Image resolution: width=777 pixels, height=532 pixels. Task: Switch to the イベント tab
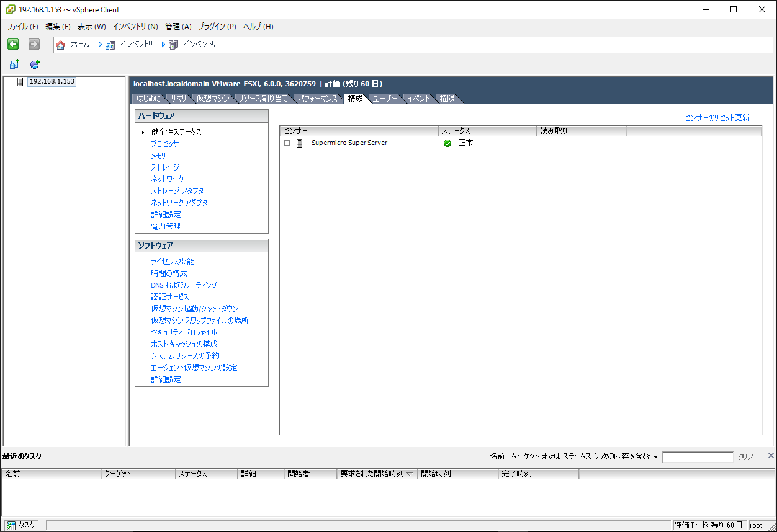(419, 99)
